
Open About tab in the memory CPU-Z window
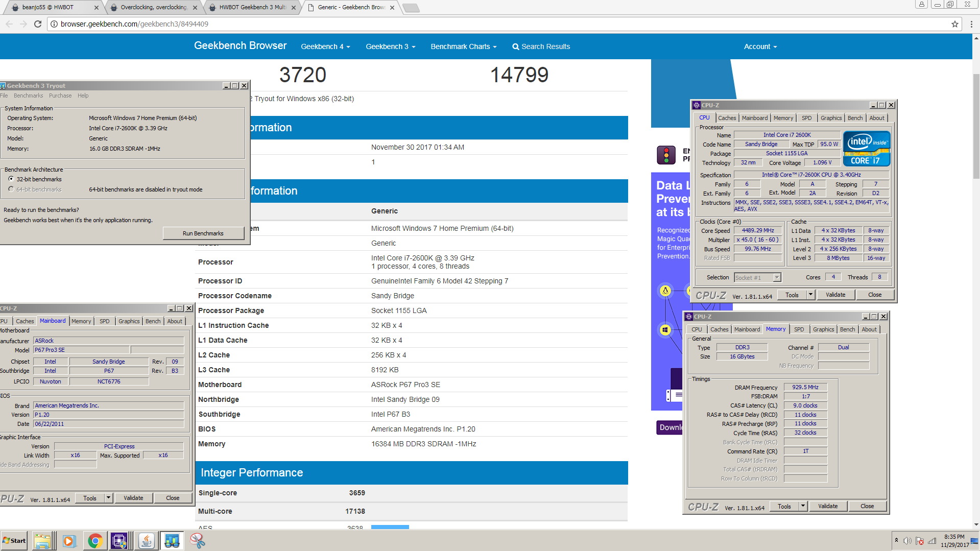[869, 329]
